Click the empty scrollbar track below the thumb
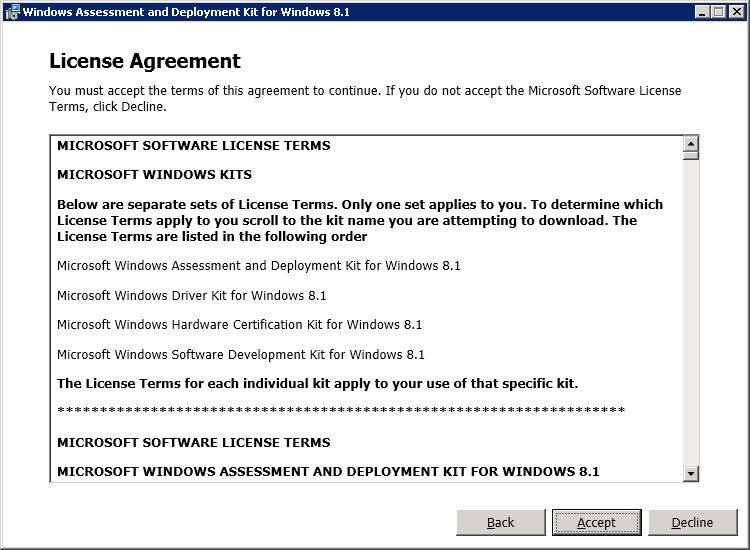Viewport: 750px width, 550px height. [690, 320]
